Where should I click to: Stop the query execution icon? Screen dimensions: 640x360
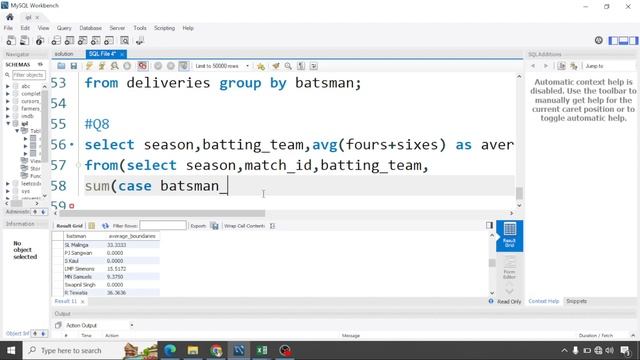point(127,66)
